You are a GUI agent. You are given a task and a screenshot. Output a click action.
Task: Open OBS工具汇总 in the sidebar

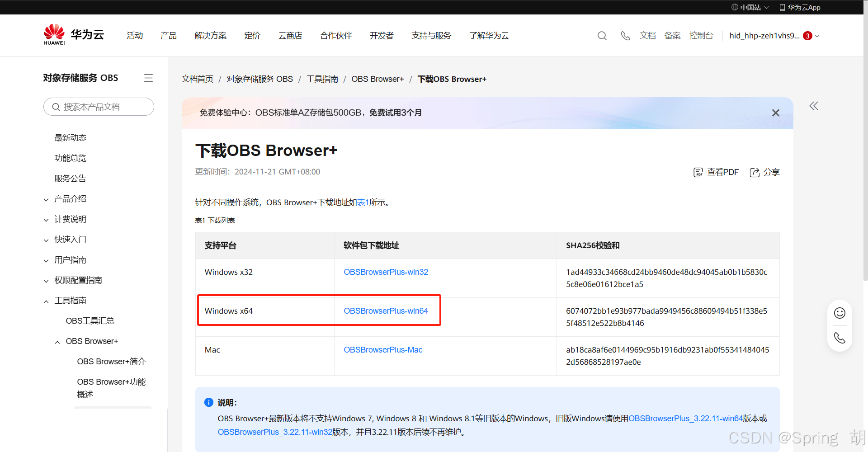click(90, 321)
